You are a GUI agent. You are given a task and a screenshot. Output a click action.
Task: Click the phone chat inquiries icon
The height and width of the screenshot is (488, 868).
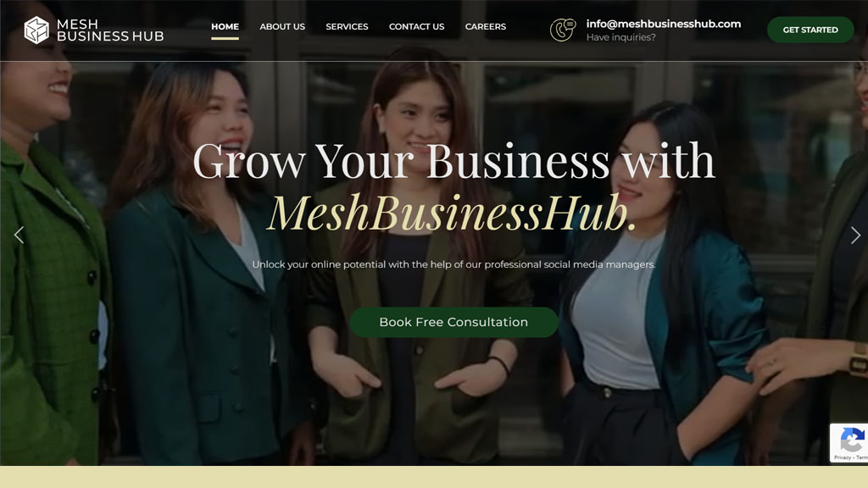563,30
